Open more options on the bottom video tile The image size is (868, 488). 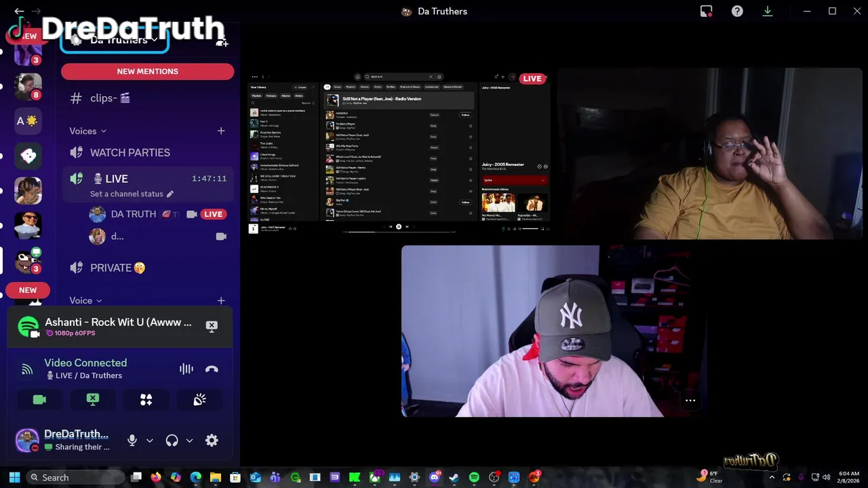690,401
